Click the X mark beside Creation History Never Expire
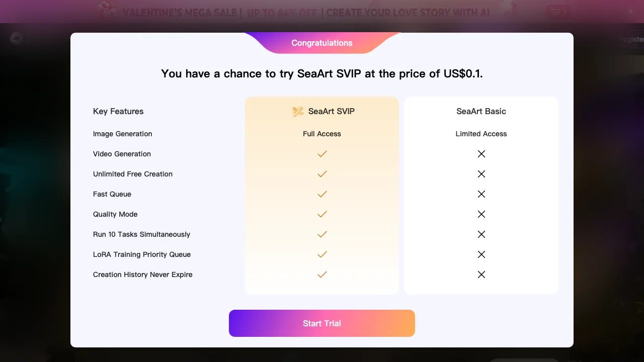This screenshot has width=644, height=362. pyautogui.click(x=481, y=275)
